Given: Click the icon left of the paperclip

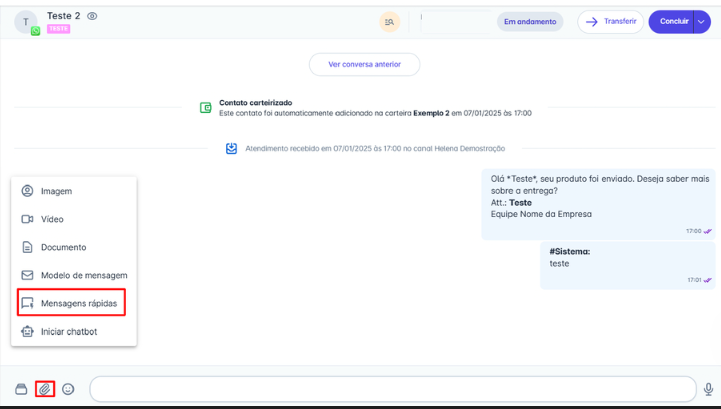Looking at the screenshot, I should click(x=21, y=389).
